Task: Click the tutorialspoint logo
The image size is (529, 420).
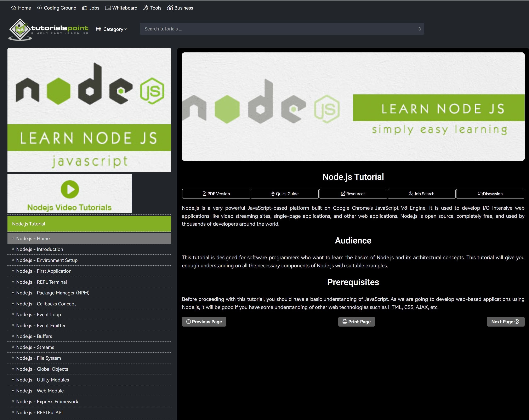Action: (49, 30)
